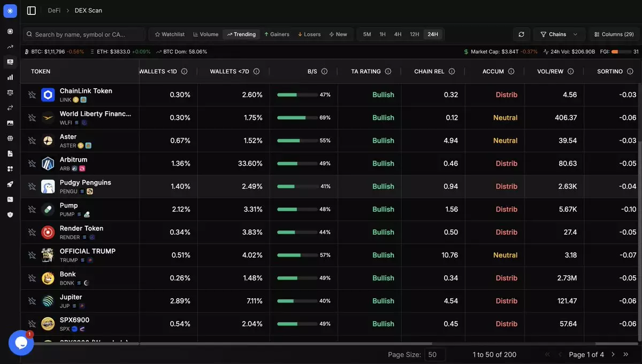Click the app logo at top left
Viewport: 642px width, 364px height.
[10, 11]
